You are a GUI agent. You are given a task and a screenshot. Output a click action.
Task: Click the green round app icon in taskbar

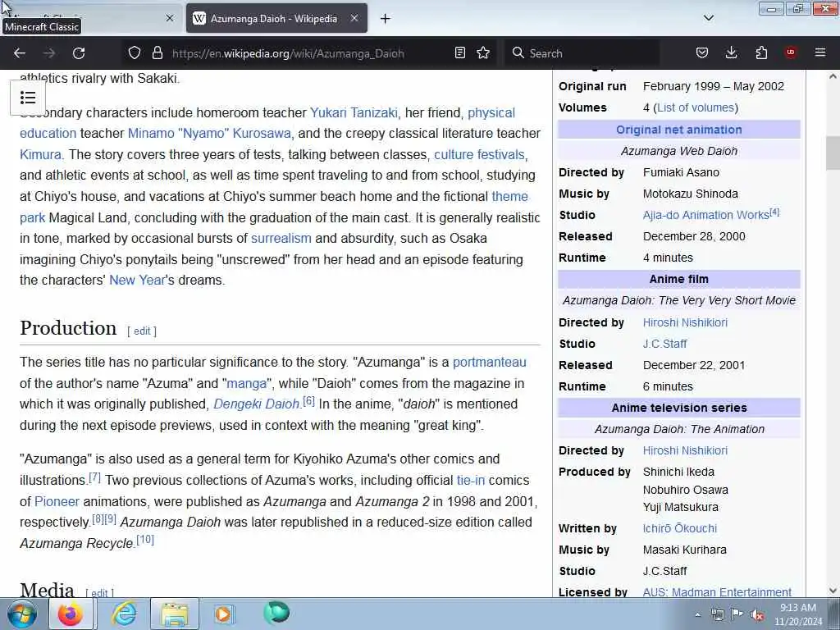(x=276, y=613)
